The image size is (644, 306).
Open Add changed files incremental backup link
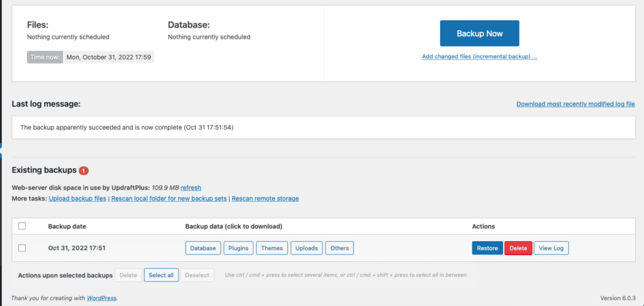(479, 57)
